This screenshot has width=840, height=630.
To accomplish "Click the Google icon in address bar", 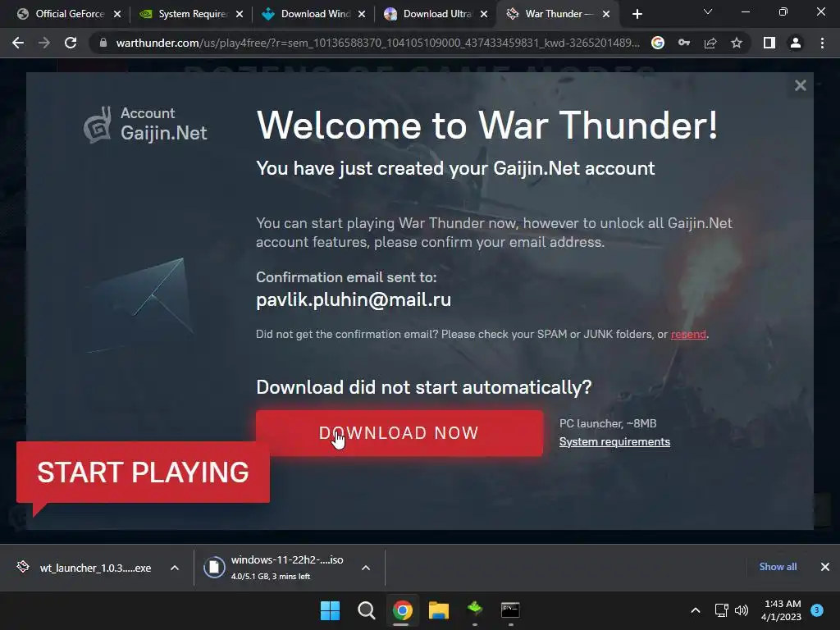I will 658,43.
